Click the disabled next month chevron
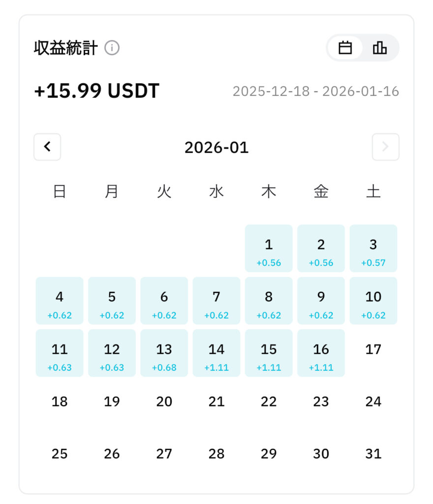 click(x=385, y=147)
